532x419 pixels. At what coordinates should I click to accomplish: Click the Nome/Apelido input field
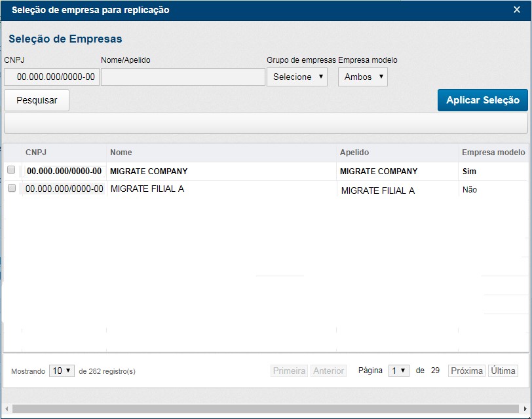coord(183,77)
